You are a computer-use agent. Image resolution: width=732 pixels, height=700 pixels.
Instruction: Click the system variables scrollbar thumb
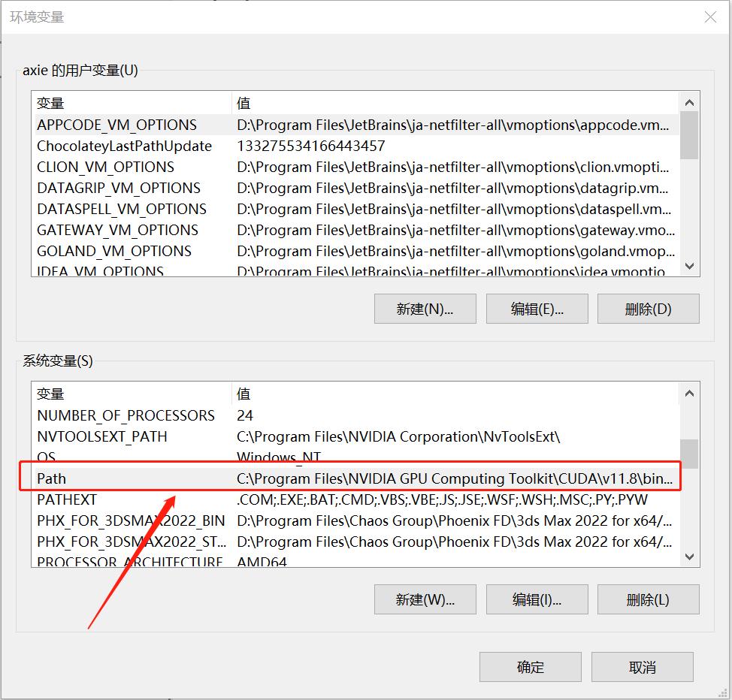(689, 454)
